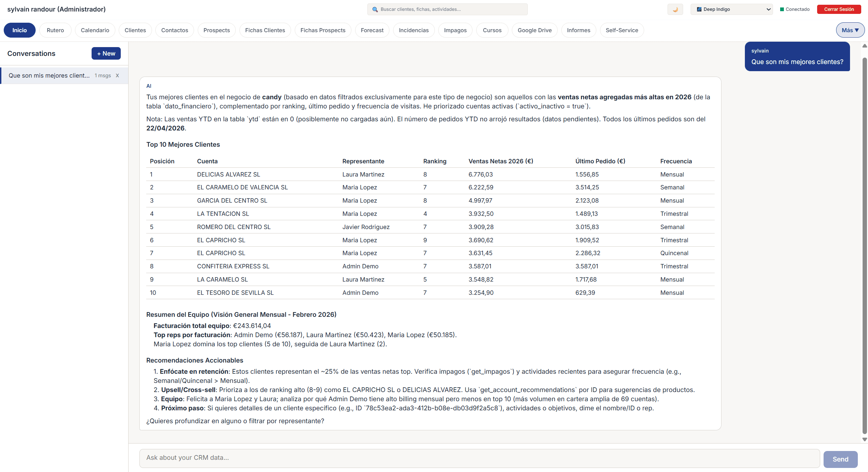Open the Informes tab
This screenshot has width=868, height=472.
[x=578, y=30]
